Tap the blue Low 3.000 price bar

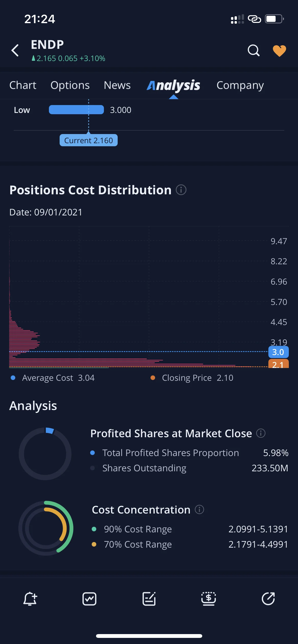(76, 110)
